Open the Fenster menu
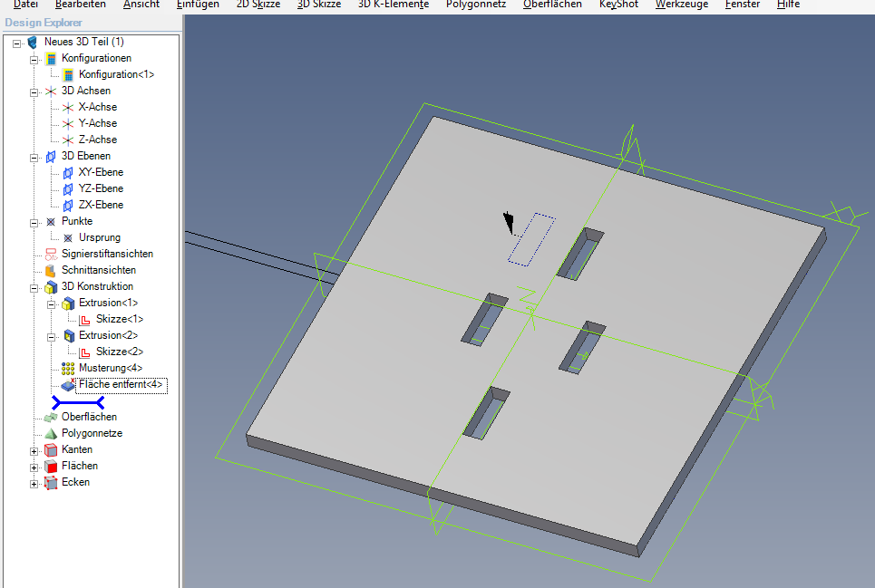The image size is (875, 588). pyautogui.click(x=743, y=5)
